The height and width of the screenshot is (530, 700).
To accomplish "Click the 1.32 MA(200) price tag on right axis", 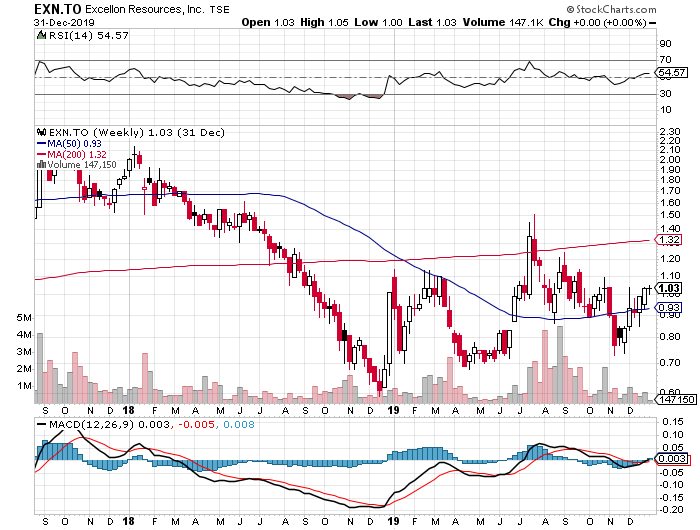I will point(668,240).
